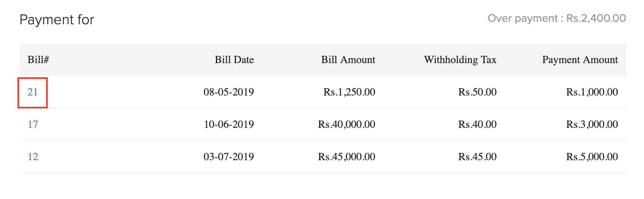
Task: Click the Rs.45,000.00 bill amount
Action: click(347, 157)
